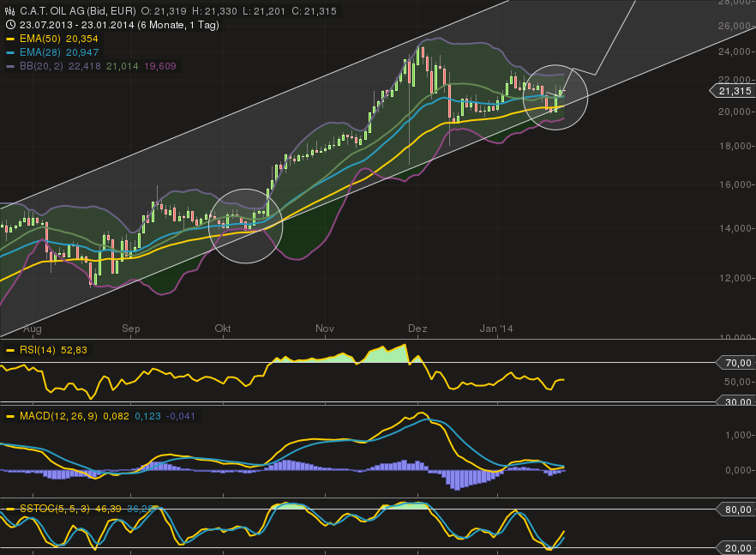The width and height of the screenshot is (756, 555).
Task: Click the blue EMA(28) legend swatch
Action: click(10, 52)
